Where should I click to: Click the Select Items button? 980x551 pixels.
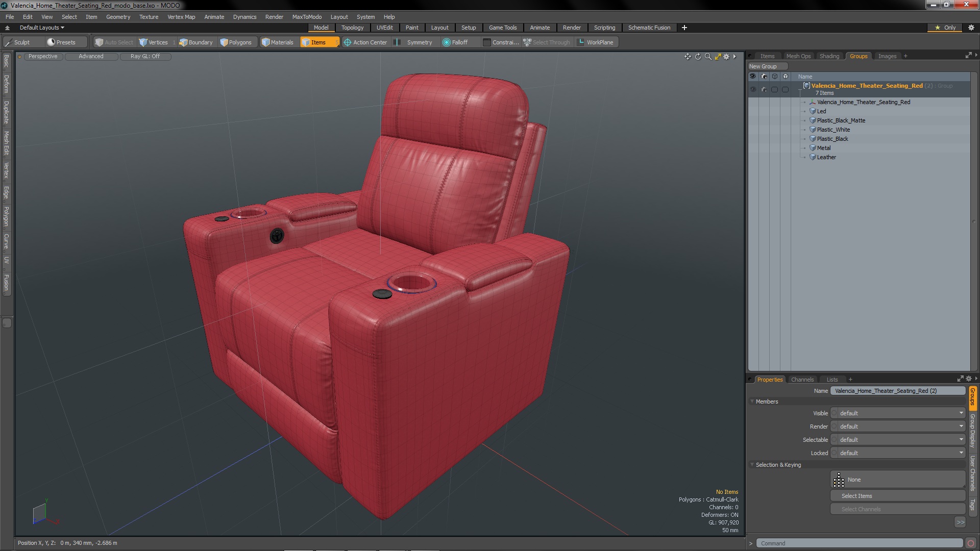click(x=897, y=496)
